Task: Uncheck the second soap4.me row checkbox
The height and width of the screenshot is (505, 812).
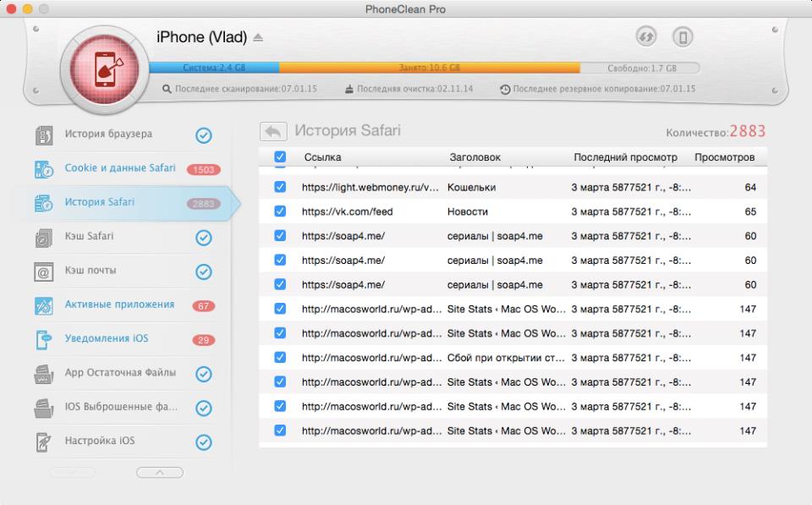Action: click(x=280, y=260)
